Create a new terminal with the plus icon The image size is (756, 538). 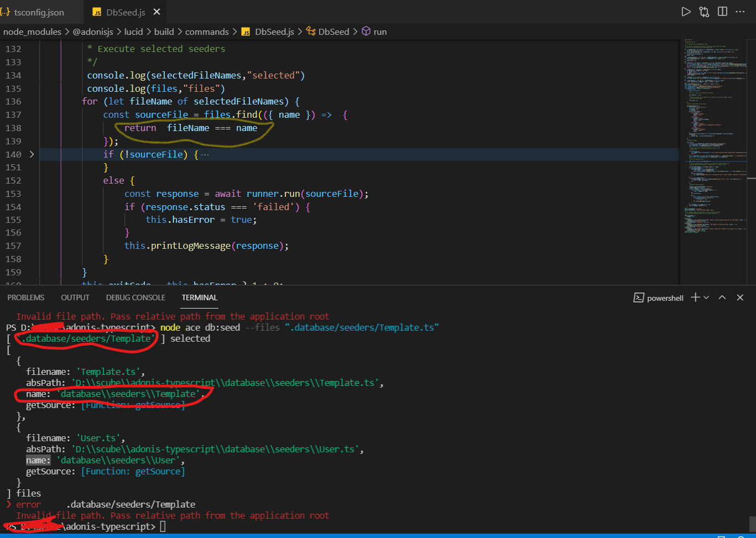694,297
